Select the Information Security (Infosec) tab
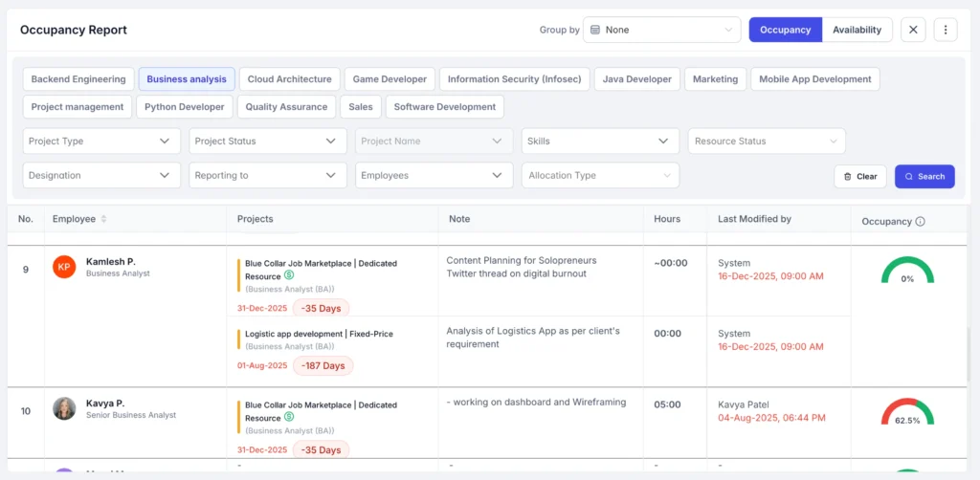This screenshot has width=980, height=480. [x=514, y=79]
